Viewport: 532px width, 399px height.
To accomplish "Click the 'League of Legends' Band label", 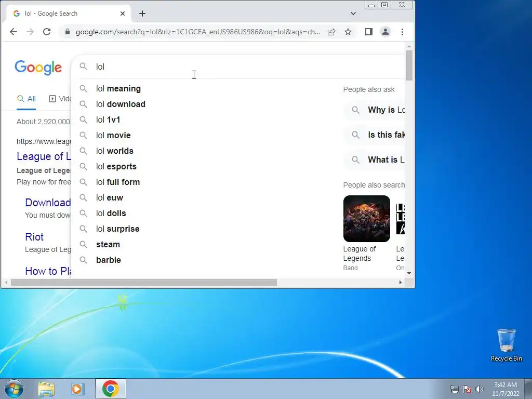I will [x=360, y=254].
